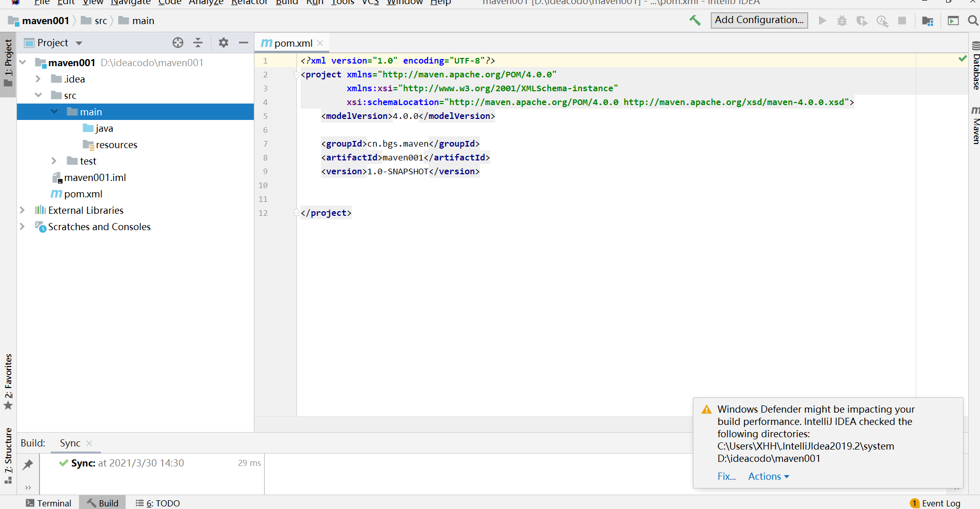Collapse the maven001 root node
The width and height of the screenshot is (980, 509).
(23, 63)
